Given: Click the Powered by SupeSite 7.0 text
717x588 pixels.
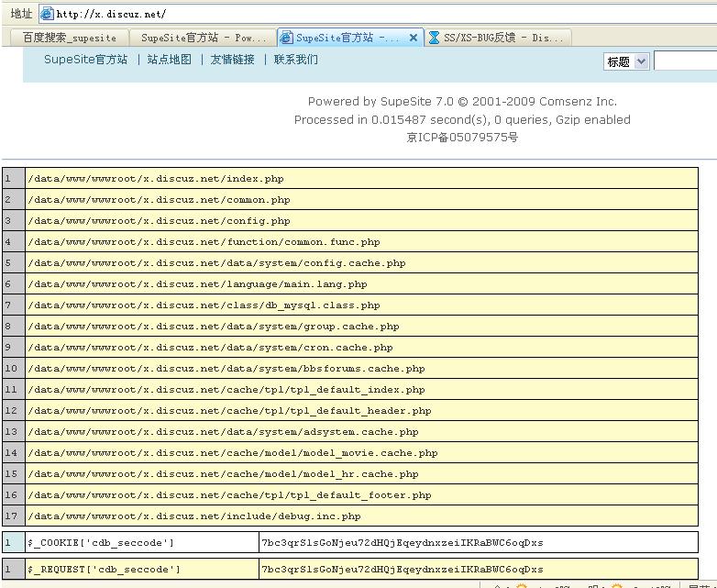Looking at the screenshot, I should [462, 102].
